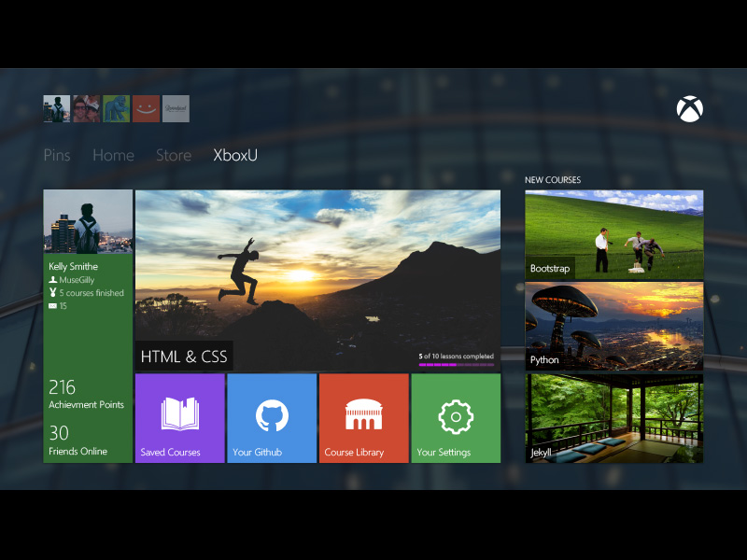Select the gray script-logo avatar
This screenshot has height=560, width=747.
(x=176, y=108)
